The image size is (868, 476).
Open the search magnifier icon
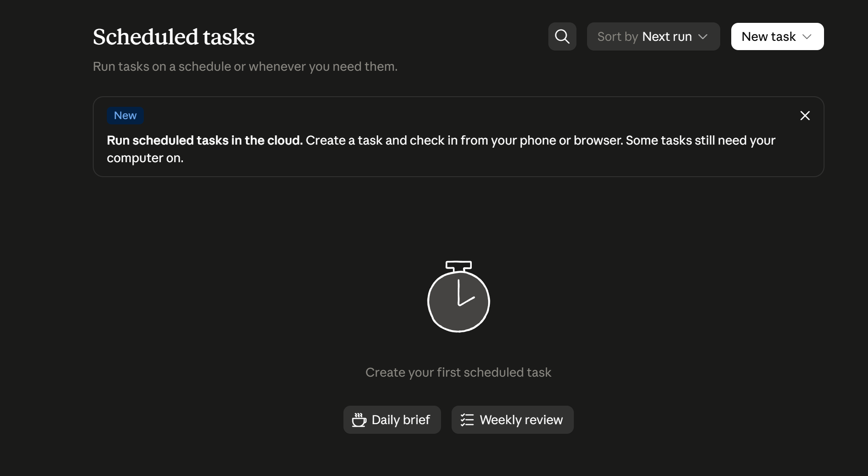coord(562,36)
